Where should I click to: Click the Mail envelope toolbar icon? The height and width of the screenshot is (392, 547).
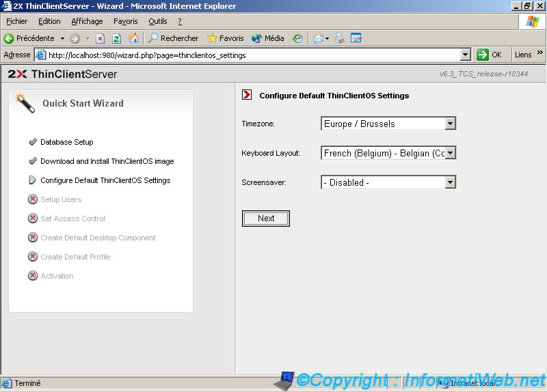click(318, 38)
